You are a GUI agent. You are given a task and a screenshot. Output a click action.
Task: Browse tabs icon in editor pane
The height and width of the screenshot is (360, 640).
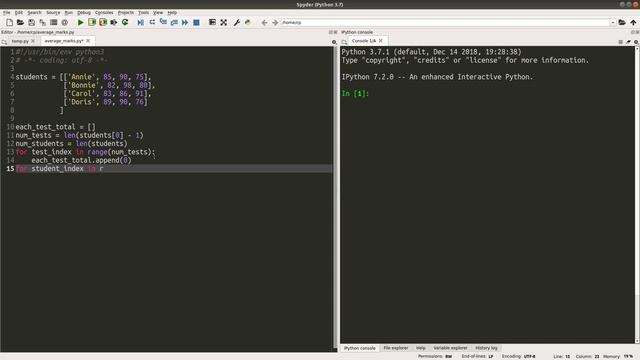(4, 42)
